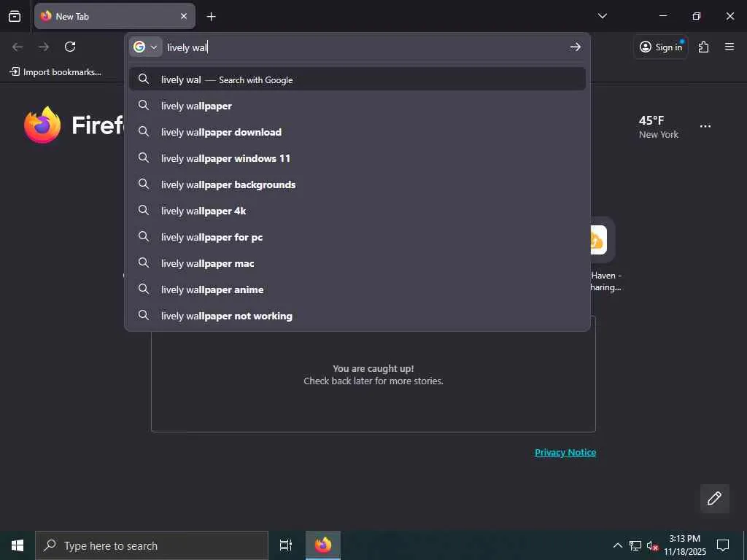Sign in to Firefox account
This screenshot has height=560, width=747.
tap(661, 47)
